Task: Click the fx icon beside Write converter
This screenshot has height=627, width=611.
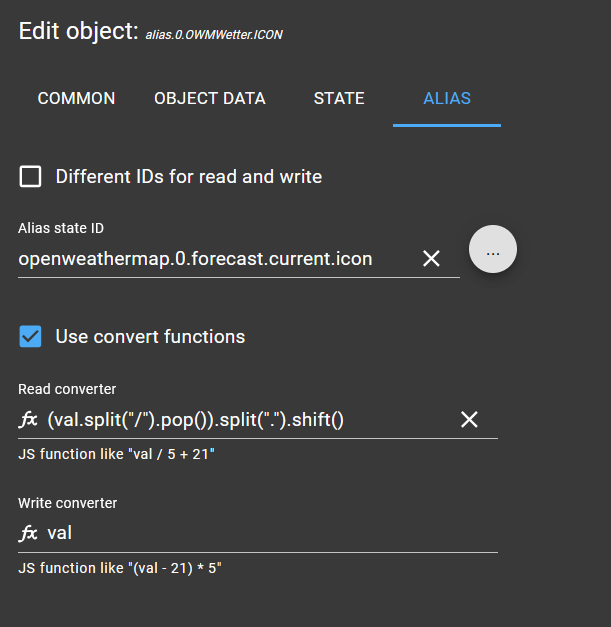Action: [x=28, y=534]
